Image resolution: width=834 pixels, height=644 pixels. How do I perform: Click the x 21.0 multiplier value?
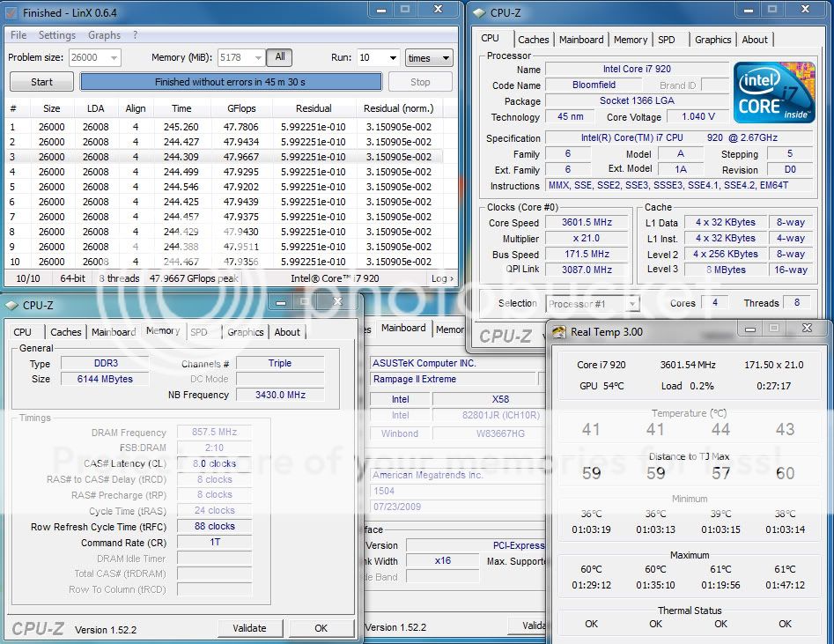[587, 239]
